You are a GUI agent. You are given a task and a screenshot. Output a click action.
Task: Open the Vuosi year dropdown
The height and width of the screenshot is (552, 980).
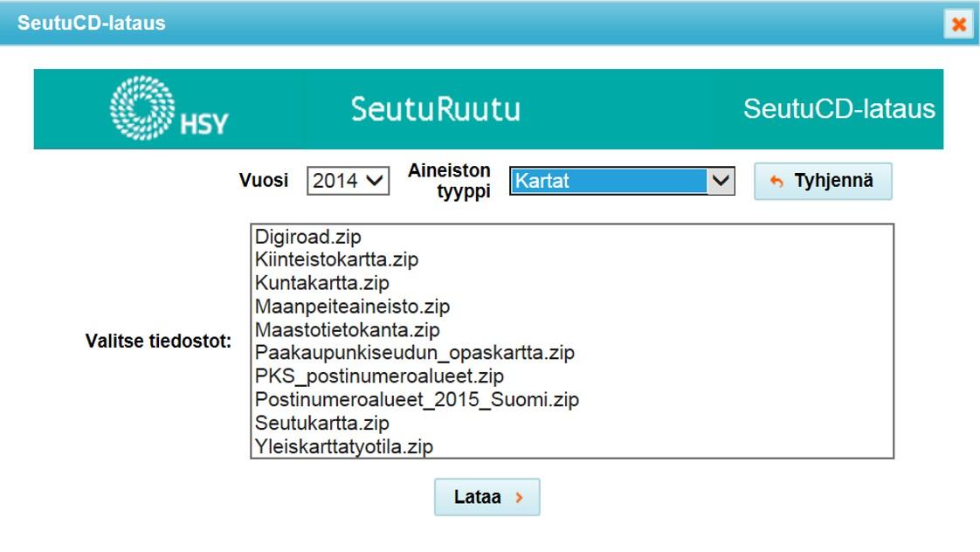click(348, 182)
